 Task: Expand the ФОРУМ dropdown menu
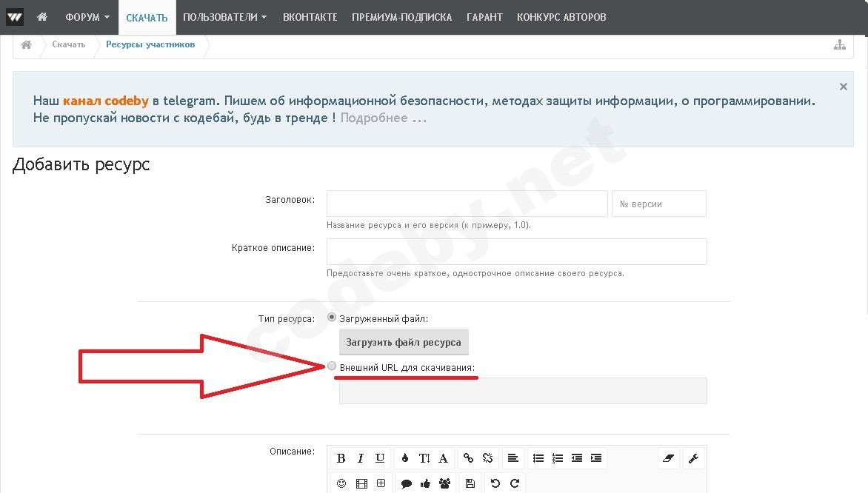[x=87, y=17]
